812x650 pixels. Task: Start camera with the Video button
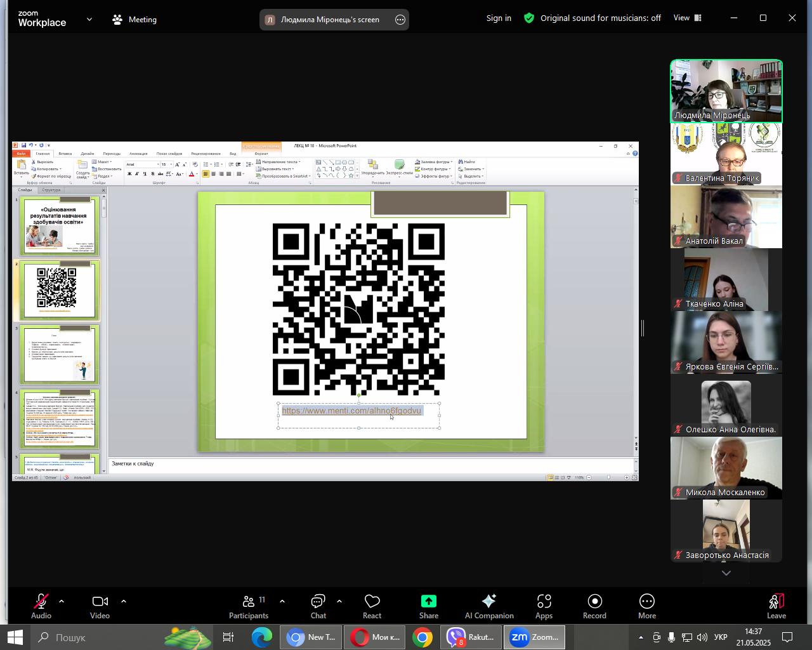[x=100, y=606]
